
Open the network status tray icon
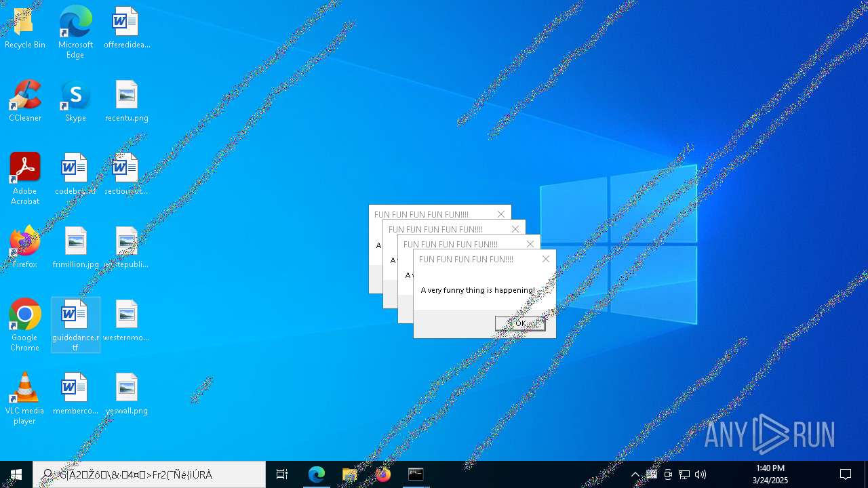pyautogui.click(x=684, y=474)
